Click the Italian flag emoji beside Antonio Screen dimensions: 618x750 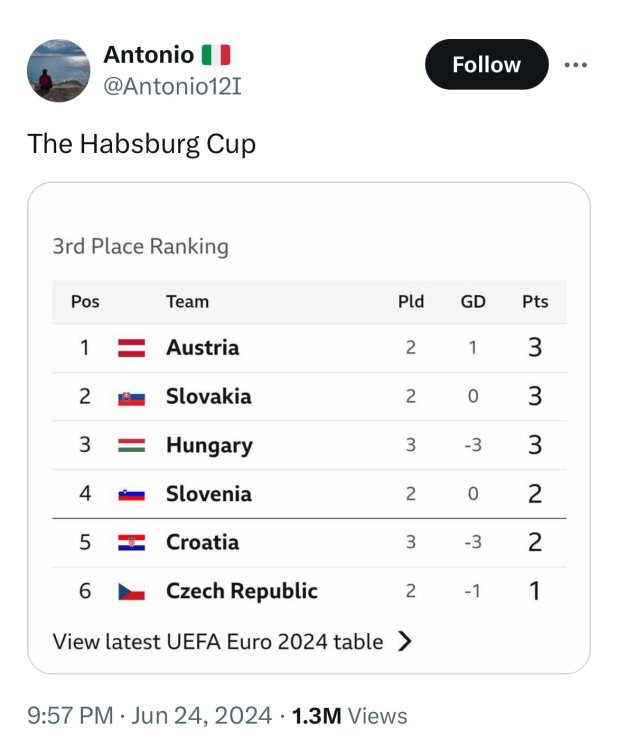point(216,55)
